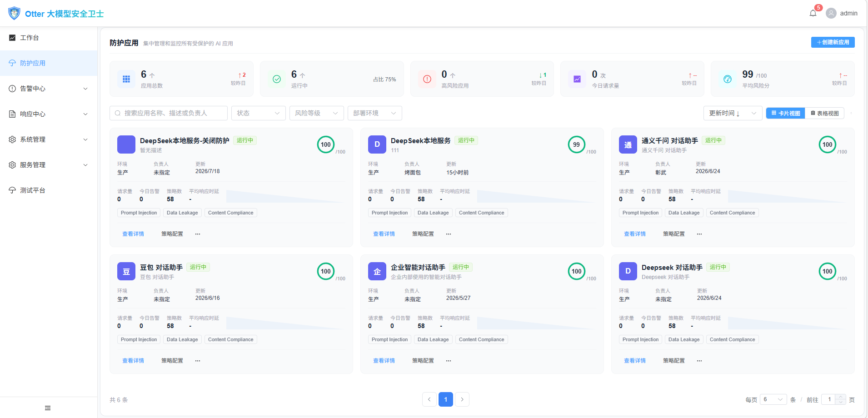This screenshot has height=418, width=868.
Task: Click the 豆包 '豆' app avatar
Action: (126, 271)
